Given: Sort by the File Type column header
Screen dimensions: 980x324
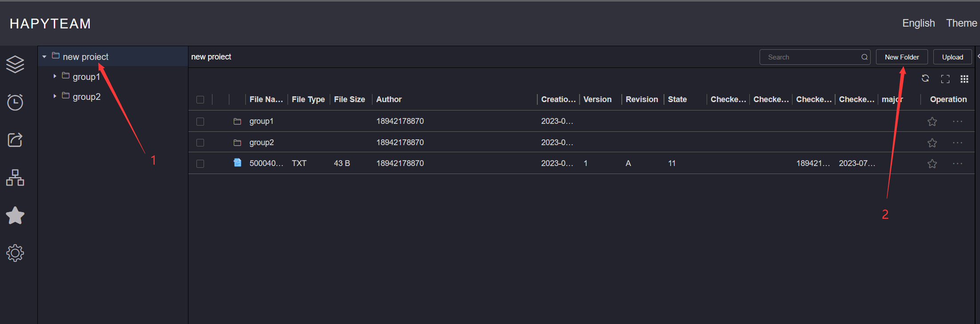Looking at the screenshot, I should [308, 99].
